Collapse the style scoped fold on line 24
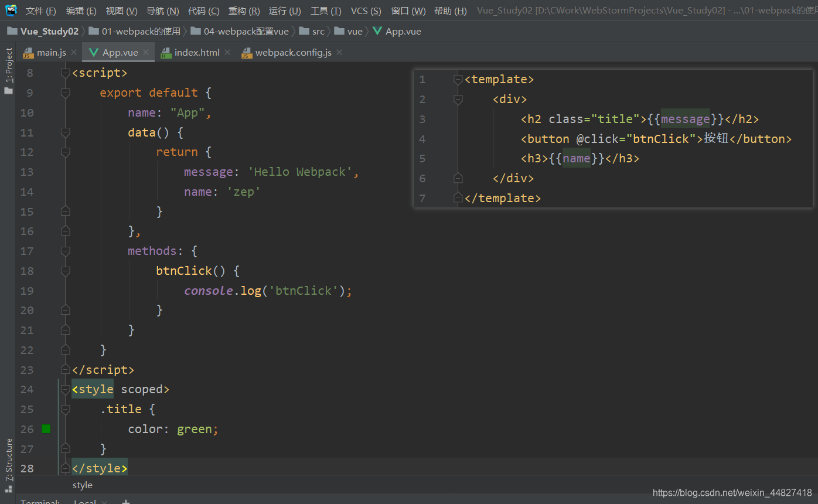Image resolution: width=818 pixels, height=504 pixels. click(66, 389)
